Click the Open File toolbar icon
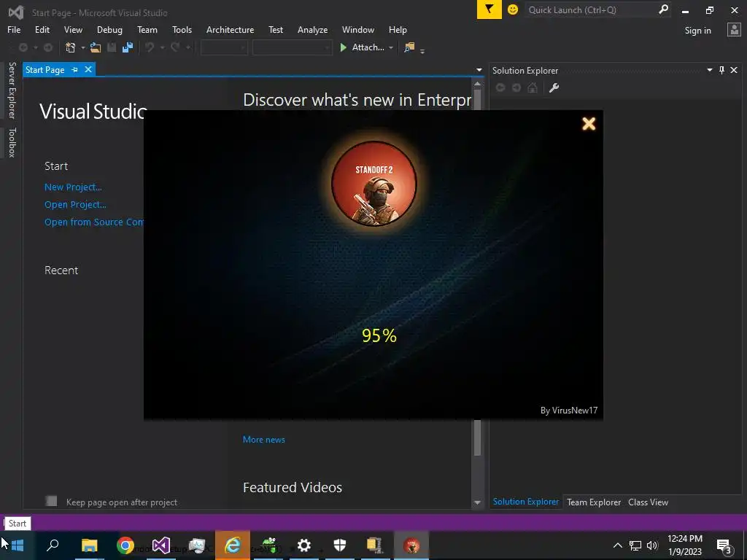The width and height of the screenshot is (747, 560). coord(96,47)
